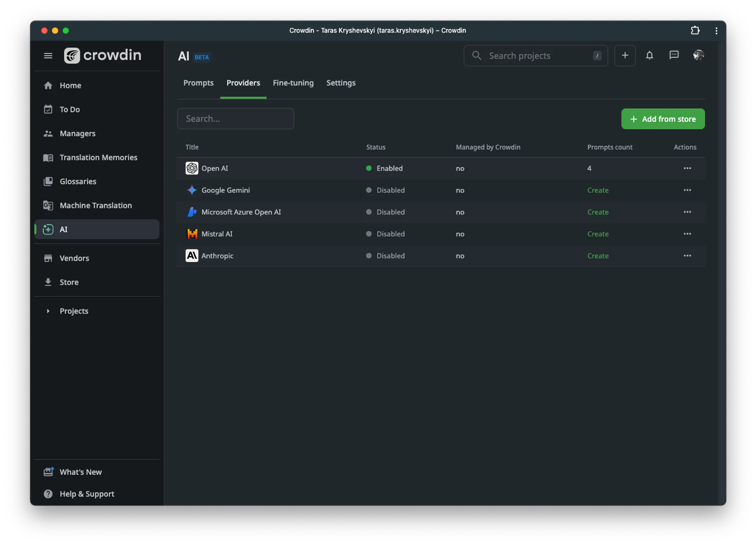Image resolution: width=756 pixels, height=545 pixels.
Task: Open the messages chat icon
Action: pos(674,55)
